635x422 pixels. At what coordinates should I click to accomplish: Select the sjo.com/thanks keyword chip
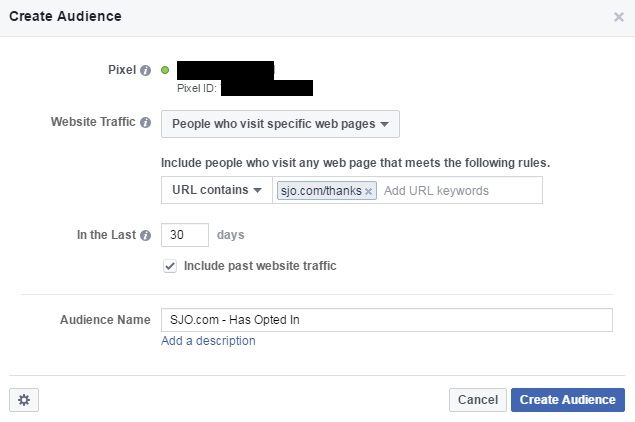[x=321, y=191]
